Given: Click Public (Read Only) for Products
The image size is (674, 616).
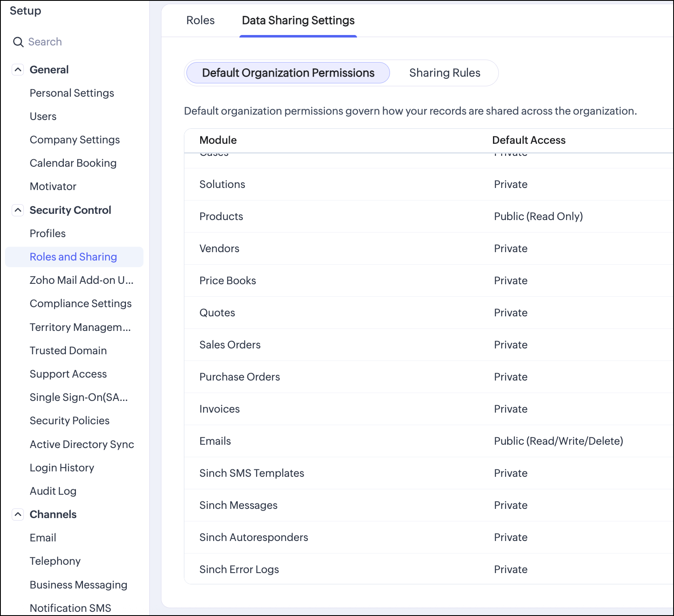Looking at the screenshot, I should tap(538, 216).
